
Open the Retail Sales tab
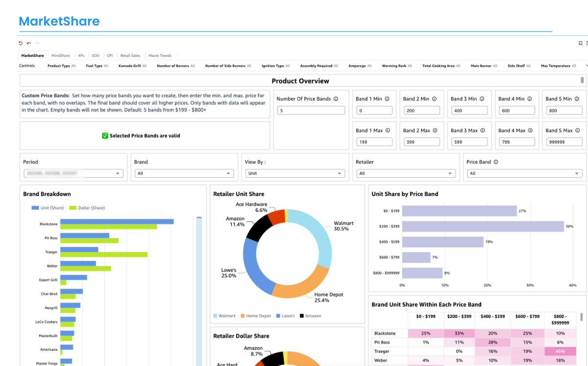pos(130,56)
